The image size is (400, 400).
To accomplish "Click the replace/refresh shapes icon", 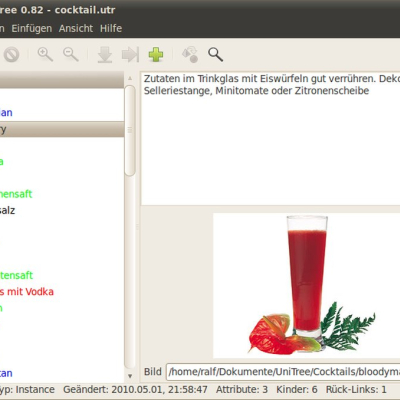I will coord(190,55).
